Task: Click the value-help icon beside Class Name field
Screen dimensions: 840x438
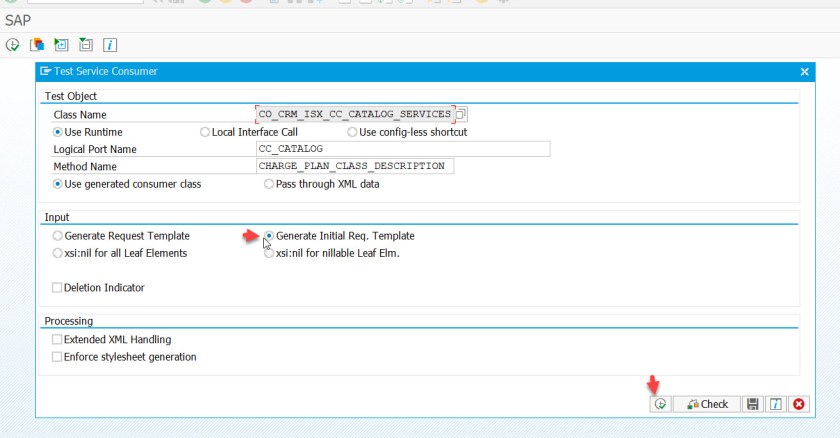Action: [x=461, y=114]
